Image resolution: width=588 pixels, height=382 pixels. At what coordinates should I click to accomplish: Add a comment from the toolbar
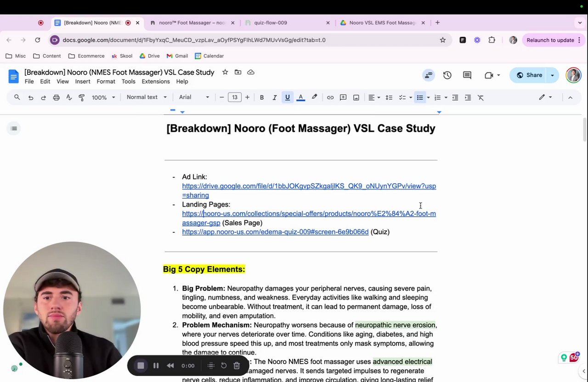[x=343, y=97]
